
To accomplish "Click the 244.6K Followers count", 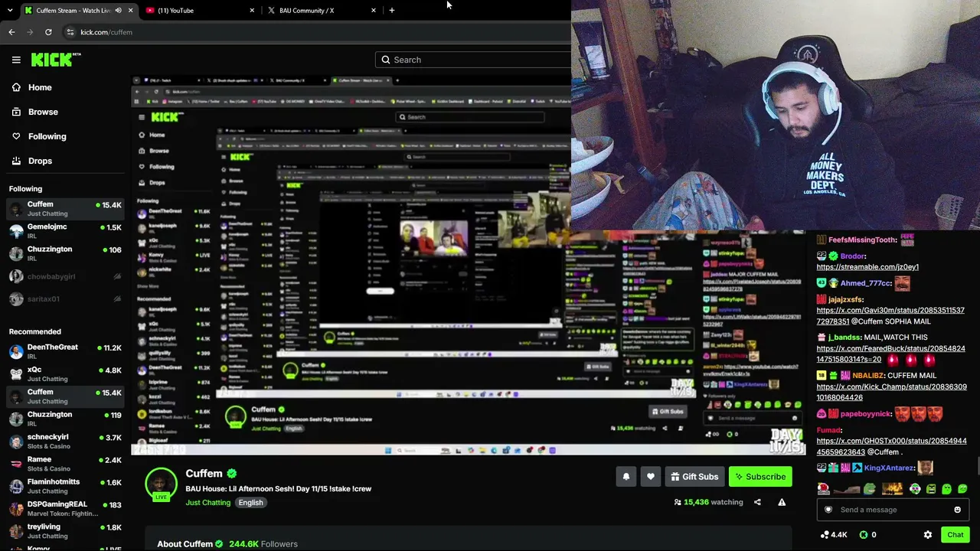I will [x=263, y=544].
